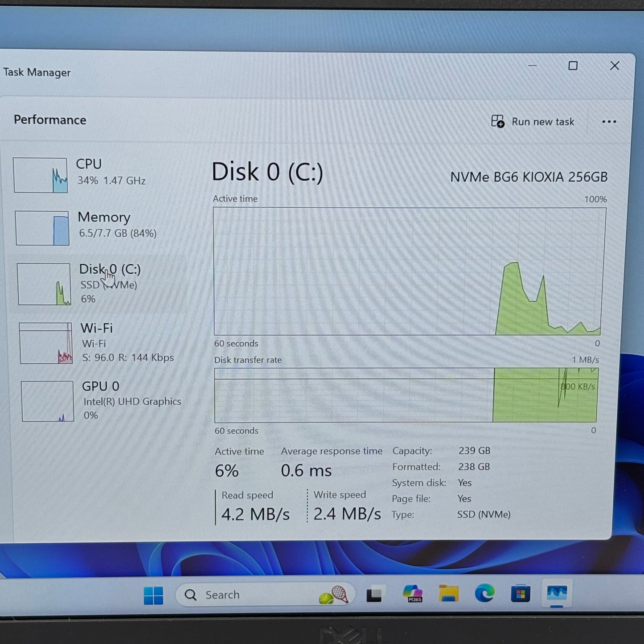This screenshot has height=644, width=644.
Task: Click the CPU miniature graph thumbnail
Action: click(x=41, y=175)
